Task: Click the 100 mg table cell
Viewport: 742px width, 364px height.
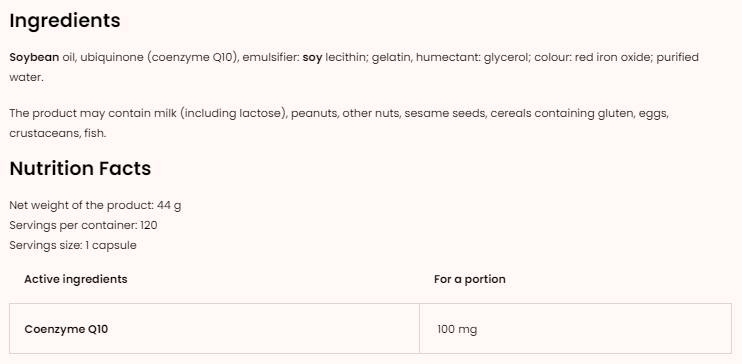Action: [575, 328]
